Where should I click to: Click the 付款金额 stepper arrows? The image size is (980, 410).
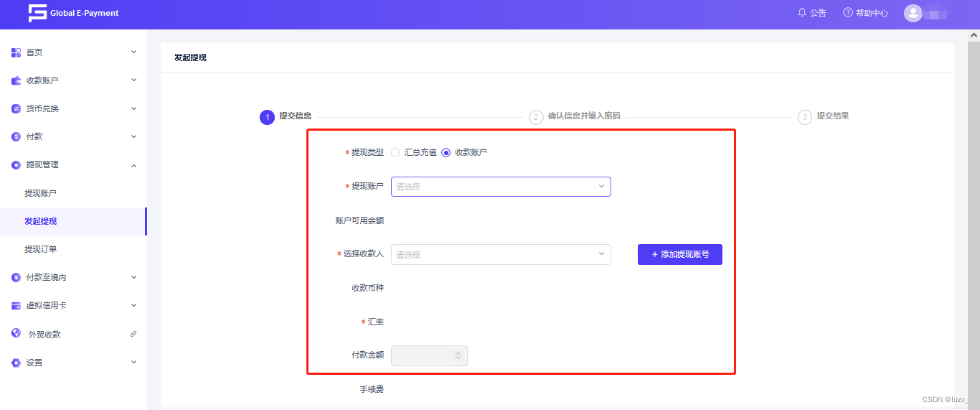coord(458,355)
